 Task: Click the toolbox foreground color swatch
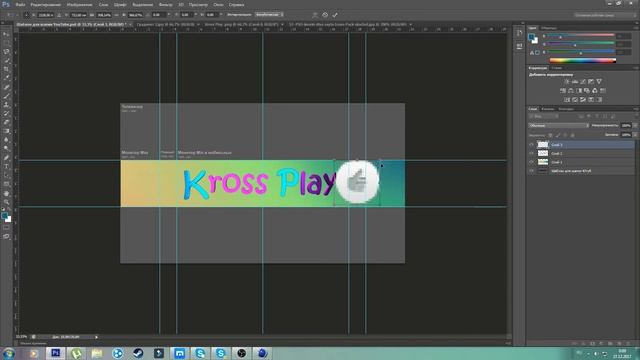click(x=4, y=216)
